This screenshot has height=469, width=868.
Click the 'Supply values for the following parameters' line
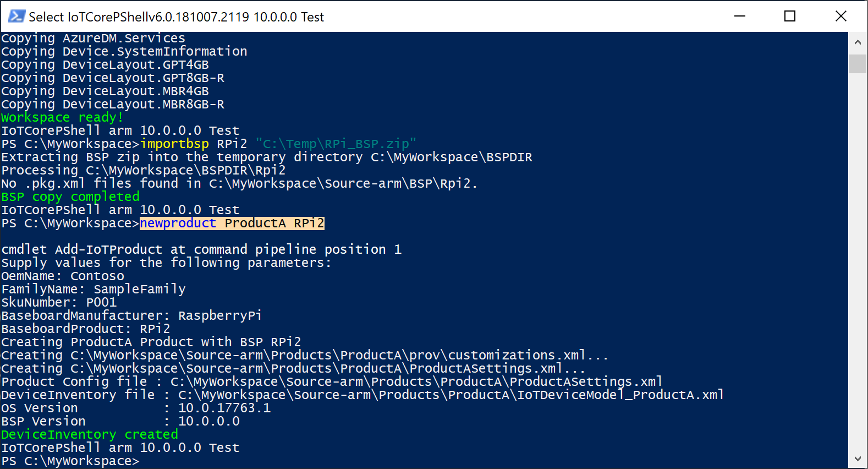166,263
